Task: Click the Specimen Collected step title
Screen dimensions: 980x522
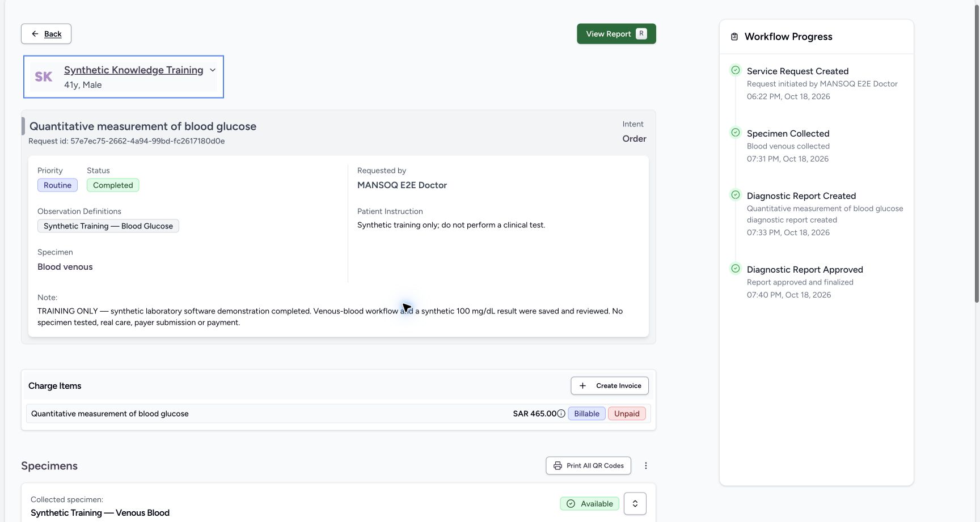Action: point(788,134)
